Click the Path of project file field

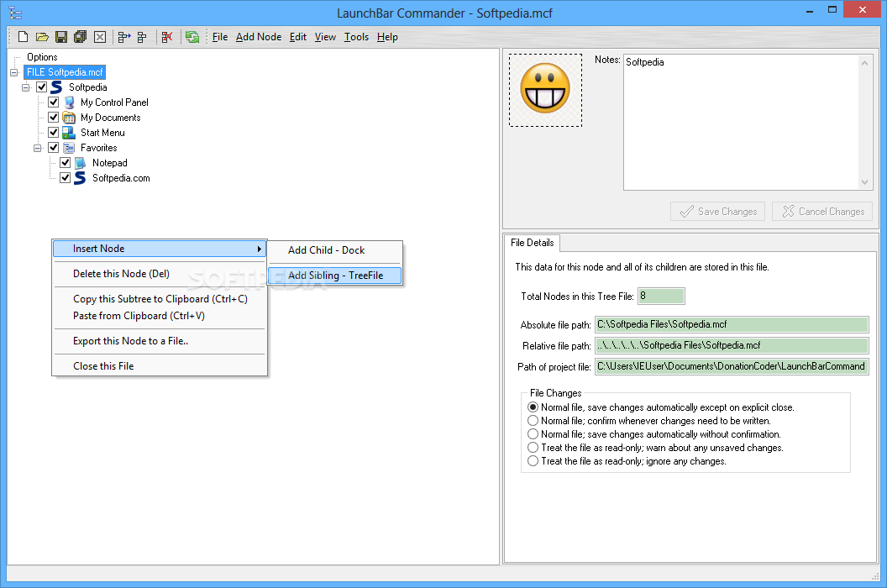pos(732,367)
